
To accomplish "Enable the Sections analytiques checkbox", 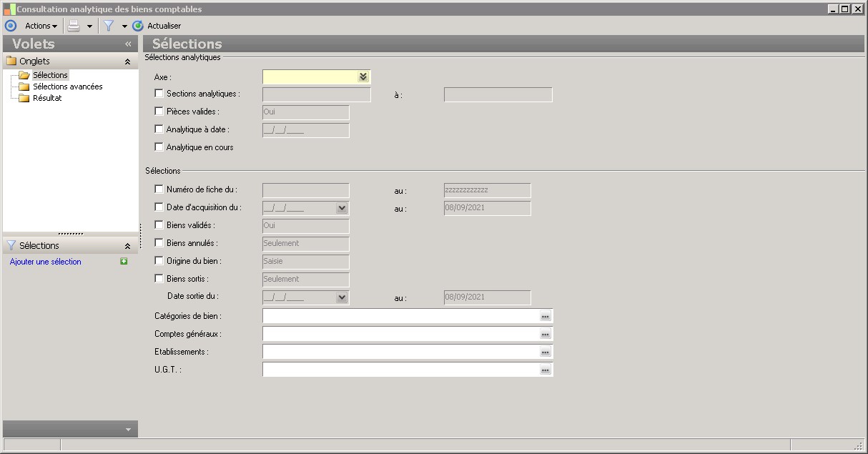I will point(159,93).
